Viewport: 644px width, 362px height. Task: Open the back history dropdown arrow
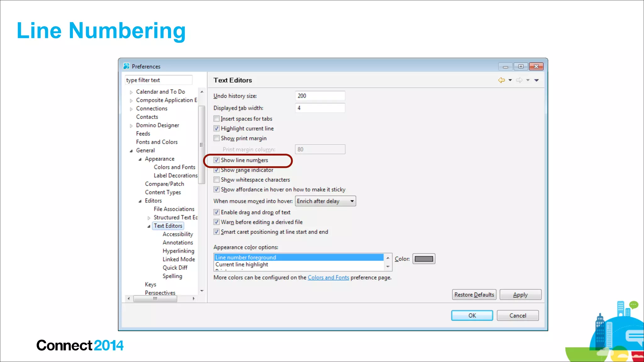pos(510,80)
